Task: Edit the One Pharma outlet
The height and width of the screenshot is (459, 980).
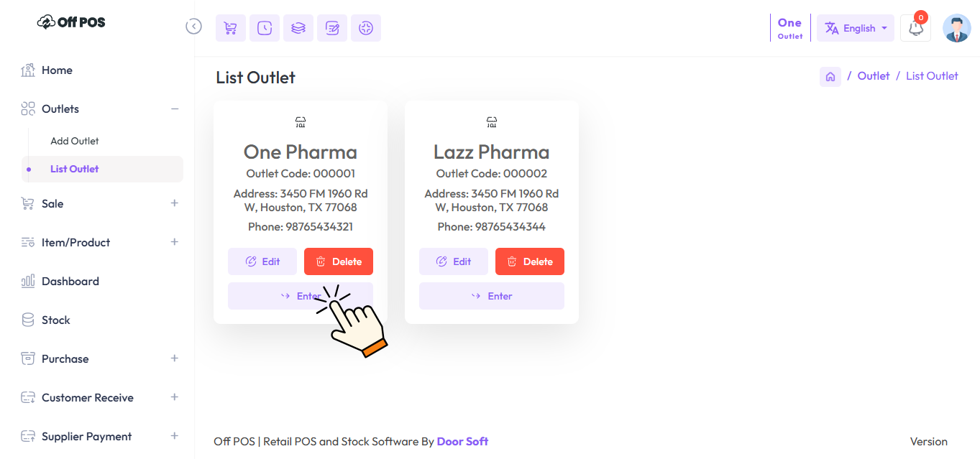Action: (262, 261)
